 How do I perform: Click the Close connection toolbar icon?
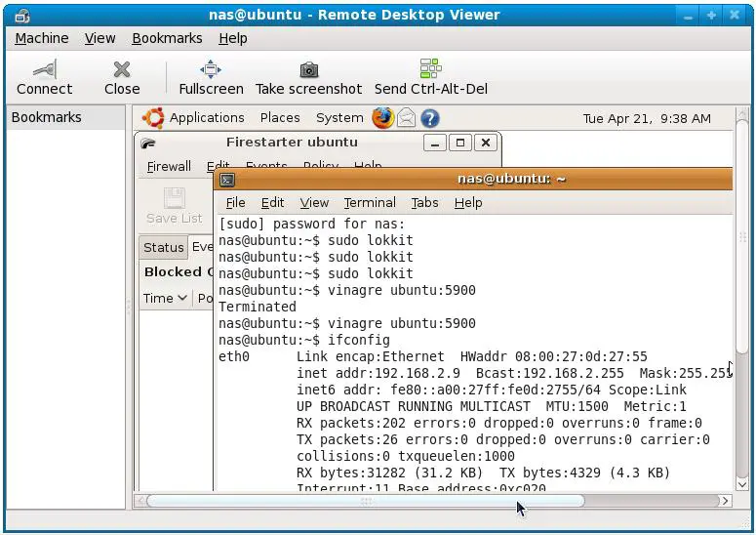pos(122,77)
